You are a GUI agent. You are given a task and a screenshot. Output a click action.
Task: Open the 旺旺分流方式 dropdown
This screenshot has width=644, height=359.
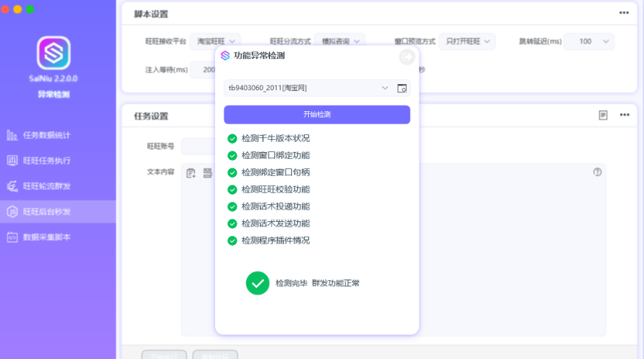click(x=339, y=41)
